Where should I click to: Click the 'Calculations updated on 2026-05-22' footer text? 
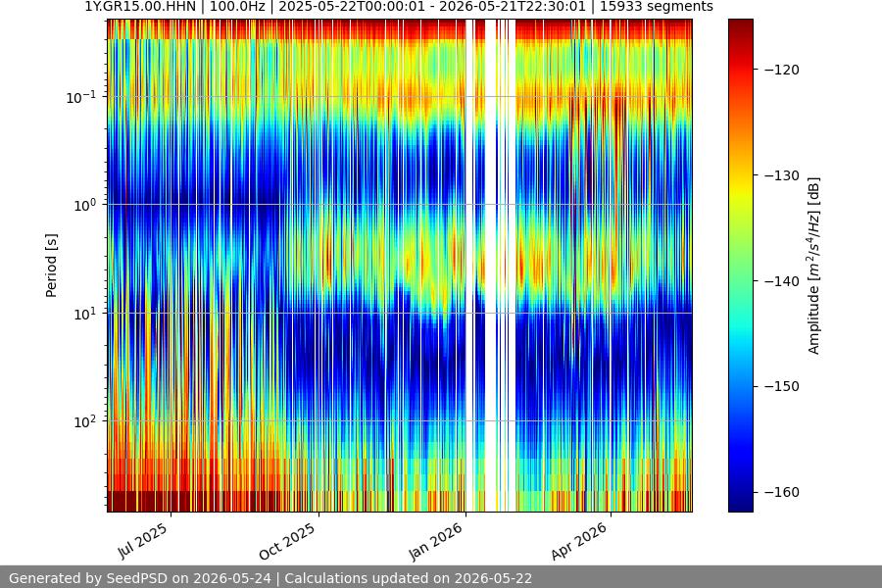click(x=409, y=578)
